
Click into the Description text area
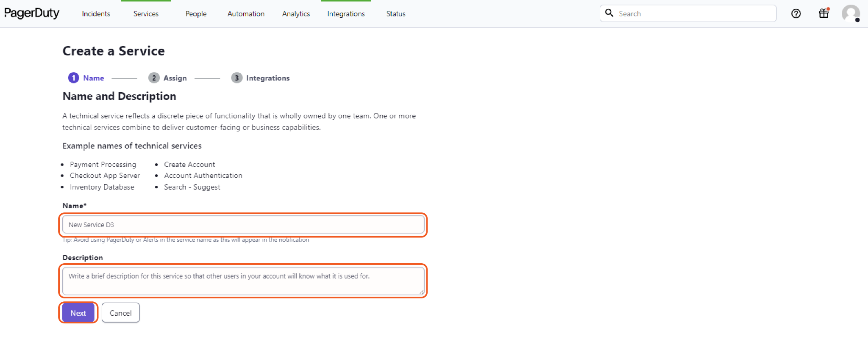click(x=243, y=281)
